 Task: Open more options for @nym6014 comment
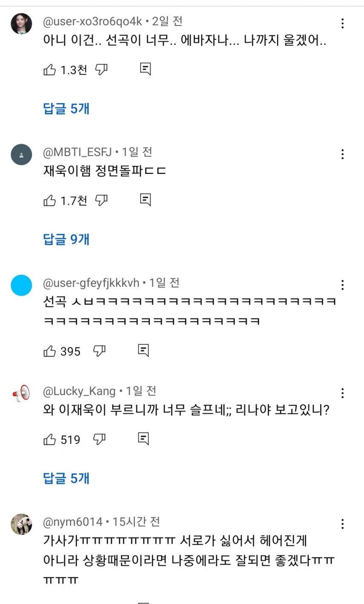pyautogui.click(x=342, y=524)
